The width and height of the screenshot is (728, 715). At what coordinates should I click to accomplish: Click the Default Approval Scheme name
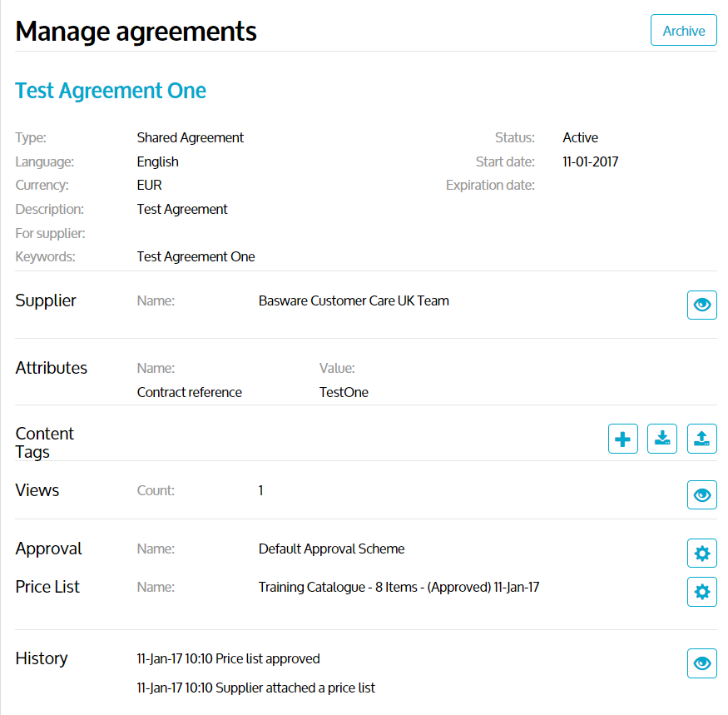(331, 549)
